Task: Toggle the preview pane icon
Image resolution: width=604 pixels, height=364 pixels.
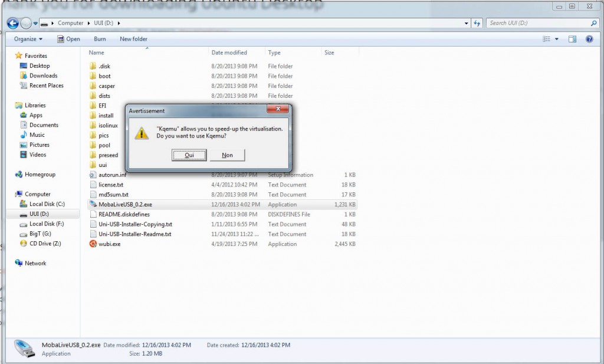Action: coord(572,39)
